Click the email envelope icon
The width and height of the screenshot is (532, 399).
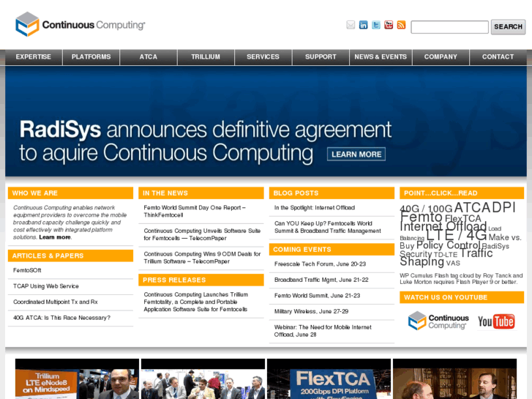click(x=351, y=25)
